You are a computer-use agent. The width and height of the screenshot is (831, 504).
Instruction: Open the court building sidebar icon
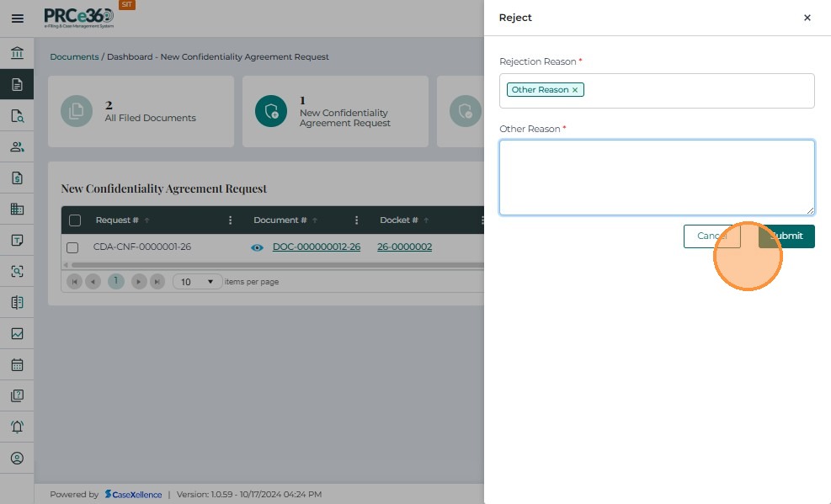point(17,53)
